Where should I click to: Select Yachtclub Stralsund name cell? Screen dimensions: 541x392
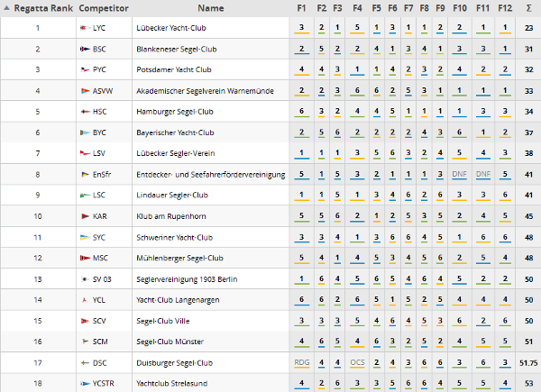click(x=171, y=383)
